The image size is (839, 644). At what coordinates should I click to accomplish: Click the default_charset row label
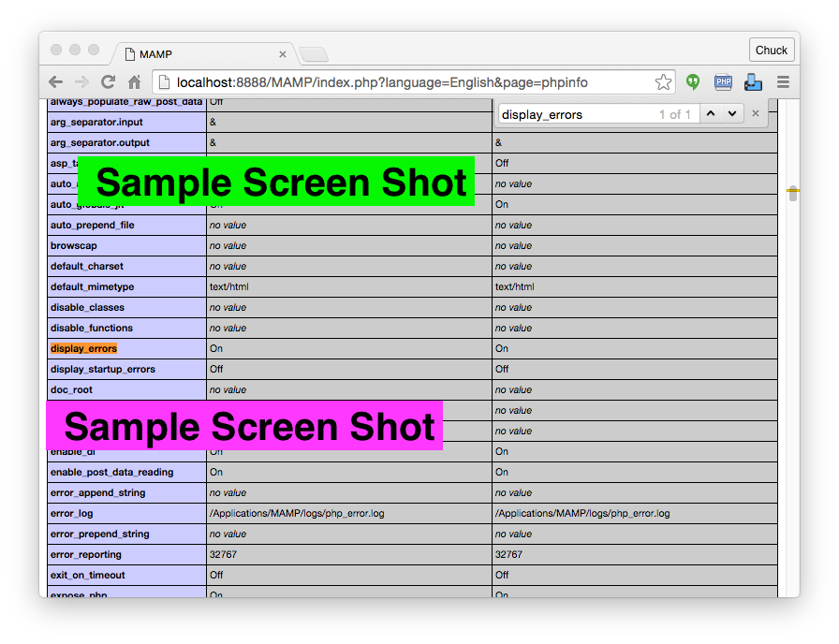coord(87,267)
